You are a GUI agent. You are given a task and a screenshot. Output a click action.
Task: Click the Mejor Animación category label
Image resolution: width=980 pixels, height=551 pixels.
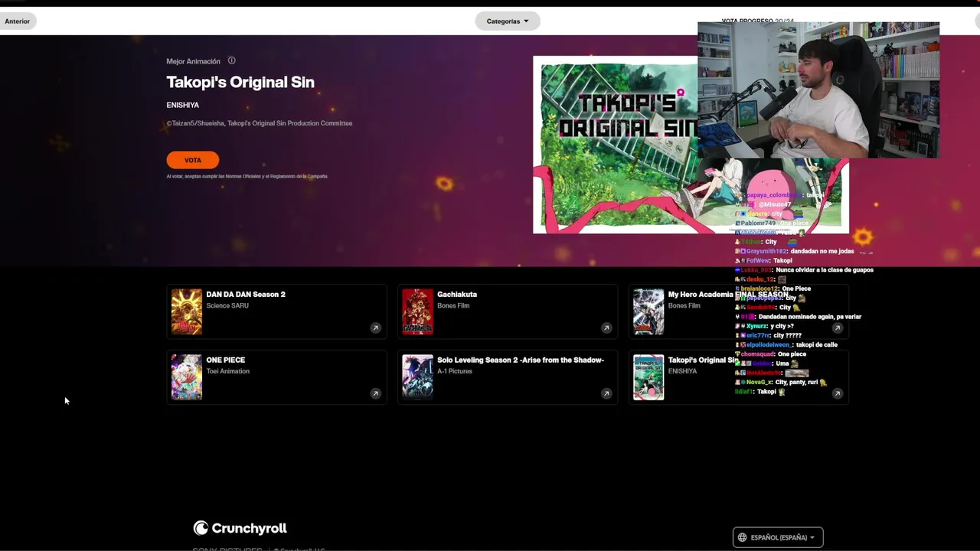(193, 61)
